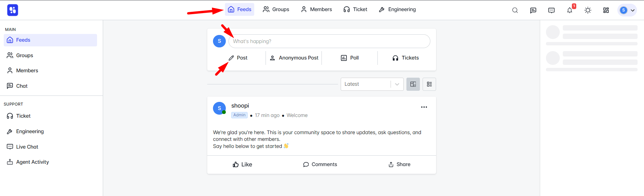Click the app logo in top-left corner
This screenshot has width=644, height=196.
tap(12, 10)
